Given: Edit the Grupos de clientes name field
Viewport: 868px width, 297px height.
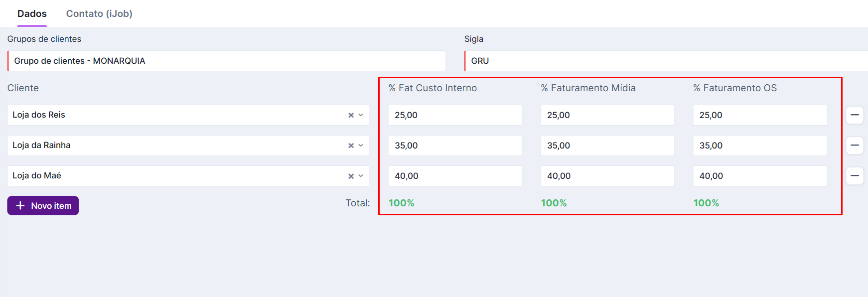Looking at the screenshot, I should click(x=227, y=61).
